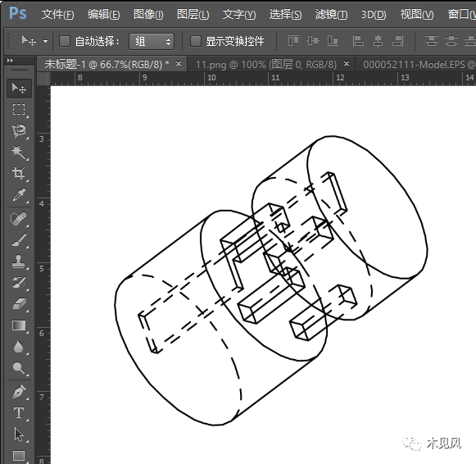This screenshot has width=476, height=464.
Task: Select the Magic Wand tool
Action: click(19, 152)
